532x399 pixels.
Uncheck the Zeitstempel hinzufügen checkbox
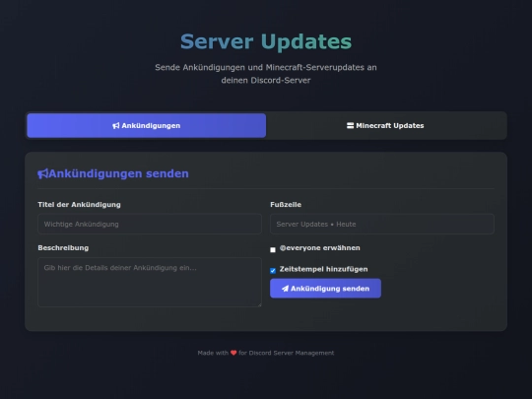click(273, 270)
